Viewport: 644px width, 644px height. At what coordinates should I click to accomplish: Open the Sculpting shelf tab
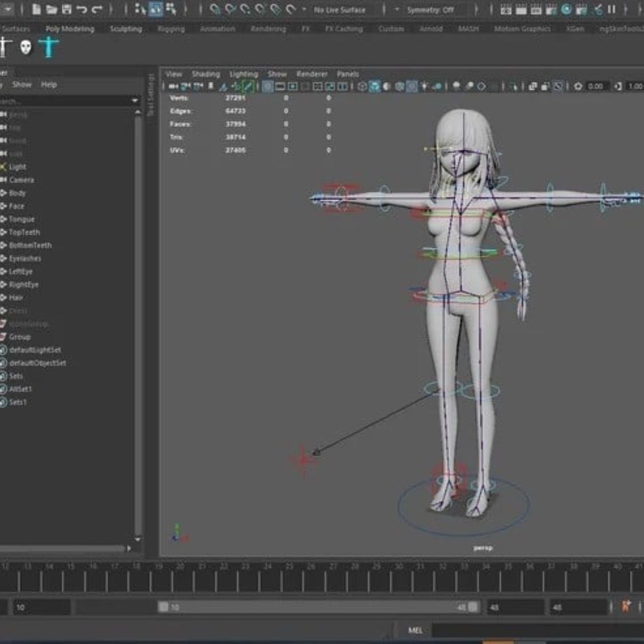click(126, 29)
